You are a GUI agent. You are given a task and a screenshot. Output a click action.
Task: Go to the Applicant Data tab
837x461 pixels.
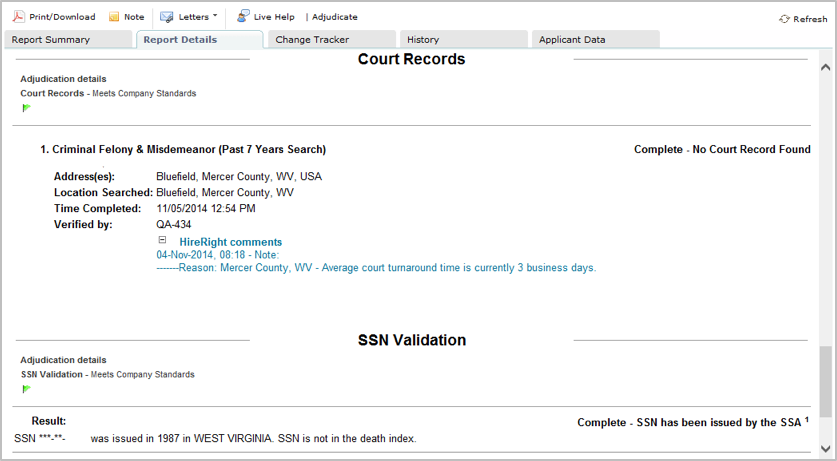(x=572, y=40)
